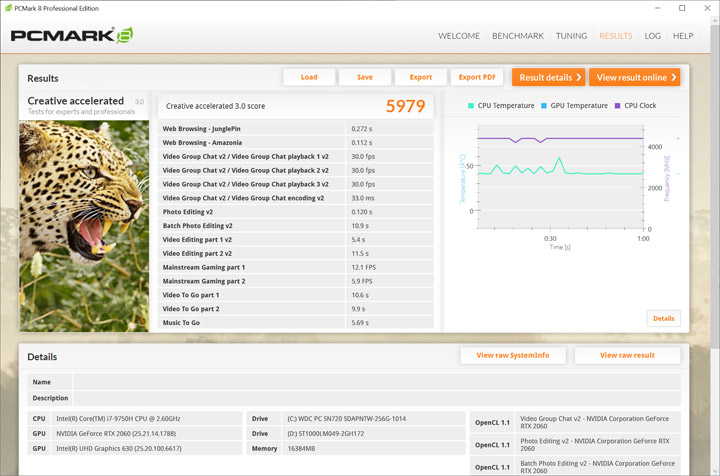Click the 5979 score value
Screen dimensions: 720x476
point(405,106)
